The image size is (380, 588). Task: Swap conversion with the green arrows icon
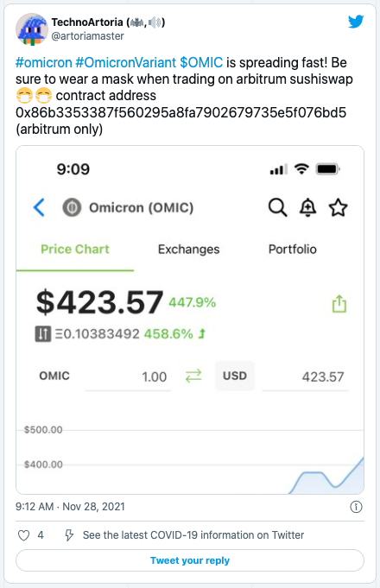[193, 376]
